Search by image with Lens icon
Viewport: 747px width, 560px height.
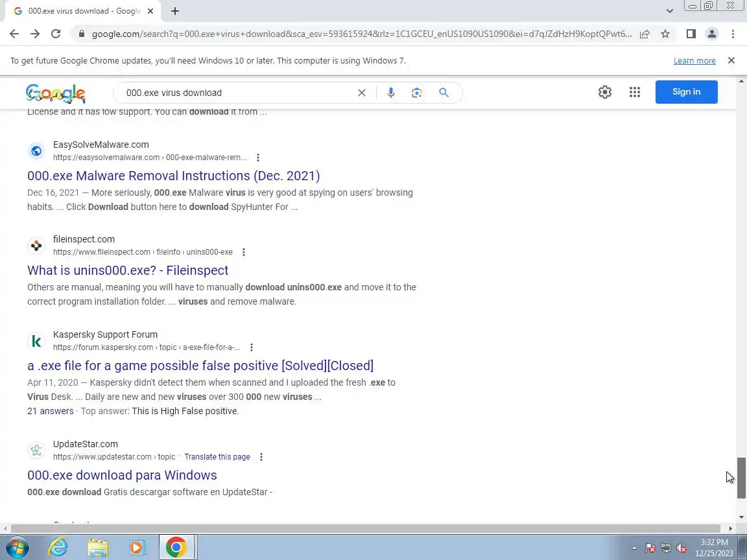417,93
